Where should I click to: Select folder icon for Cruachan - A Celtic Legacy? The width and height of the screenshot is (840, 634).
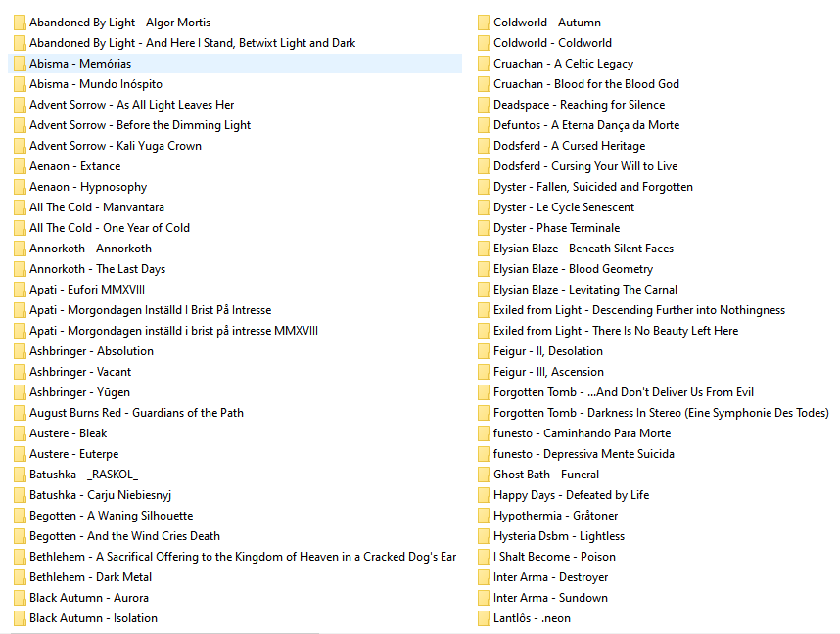pyautogui.click(x=484, y=64)
